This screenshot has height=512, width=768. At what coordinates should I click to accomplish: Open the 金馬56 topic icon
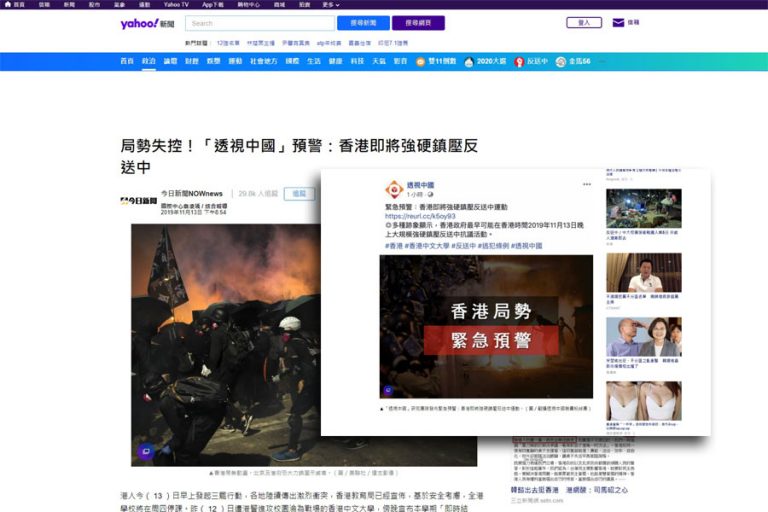point(561,61)
